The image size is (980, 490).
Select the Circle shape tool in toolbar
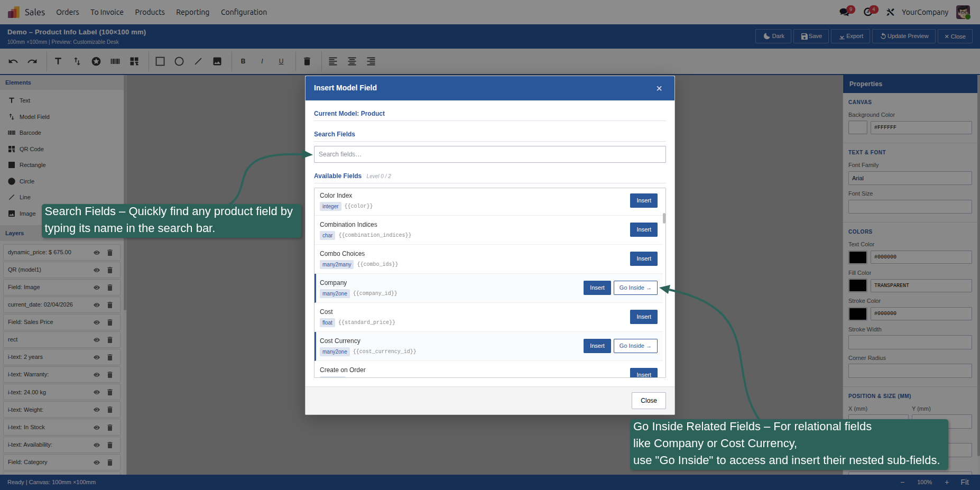[x=179, y=61]
